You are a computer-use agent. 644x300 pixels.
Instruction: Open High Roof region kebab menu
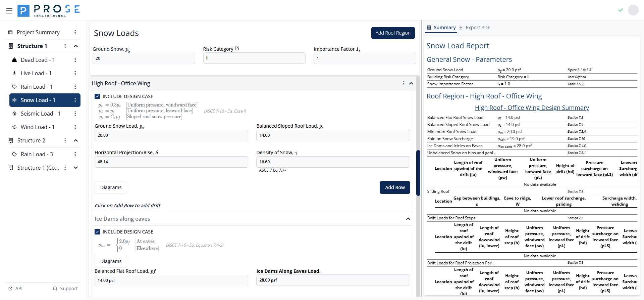point(404,83)
